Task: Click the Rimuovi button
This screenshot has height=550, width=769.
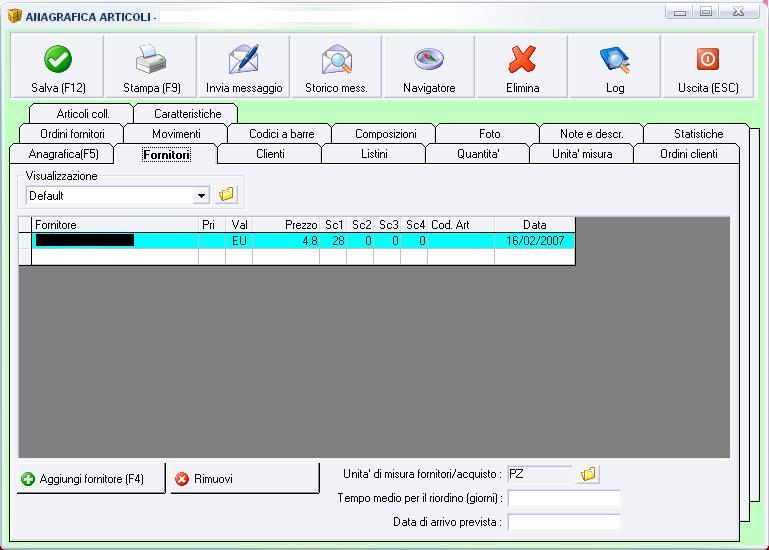Action: [x=245, y=478]
